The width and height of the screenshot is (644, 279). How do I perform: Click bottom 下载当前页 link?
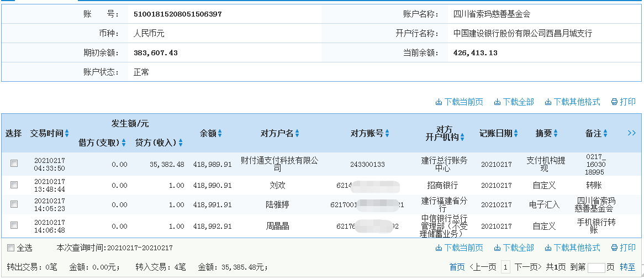(459, 248)
